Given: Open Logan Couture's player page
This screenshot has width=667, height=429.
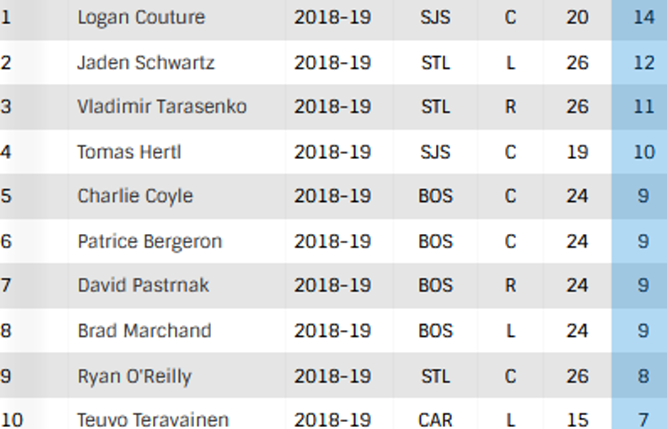Looking at the screenshot, I should [x=141, y=18].
